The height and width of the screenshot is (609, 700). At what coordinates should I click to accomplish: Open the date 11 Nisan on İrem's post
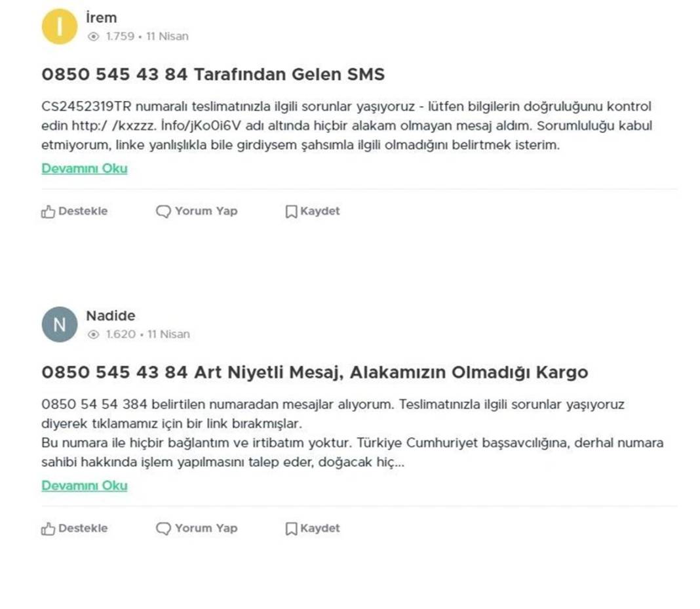tap(166, 37)
